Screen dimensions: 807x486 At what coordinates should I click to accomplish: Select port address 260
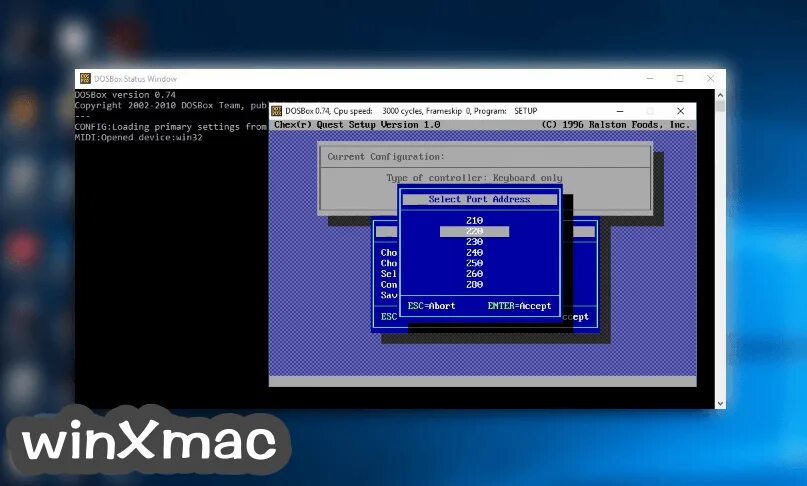474,274
